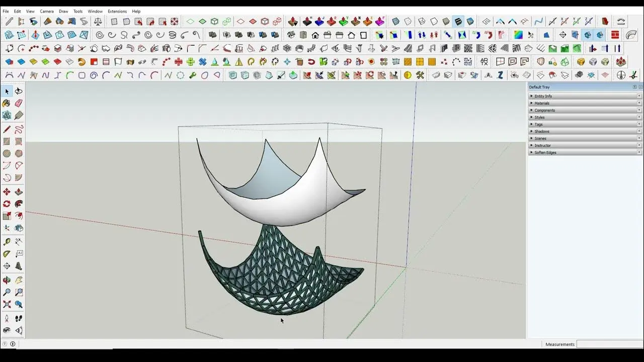
Task: Expand the Entity Info panel
Action: [543, 96]
